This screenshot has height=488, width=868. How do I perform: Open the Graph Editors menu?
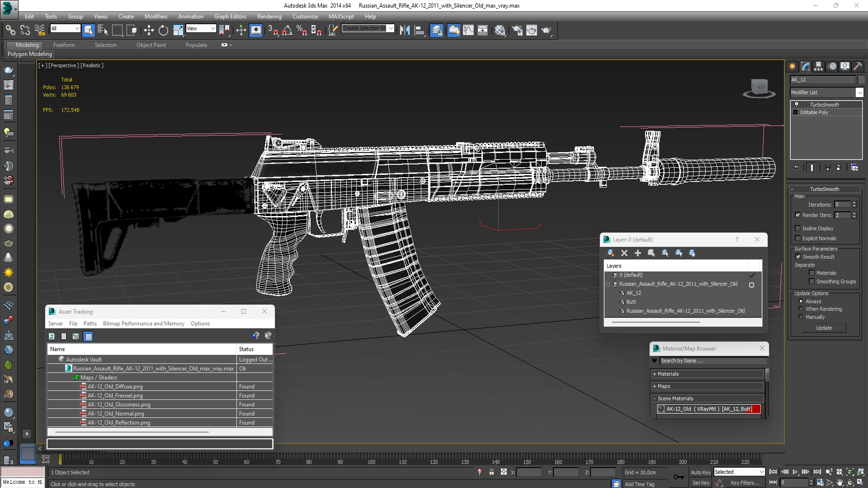(x=230, y=16)
